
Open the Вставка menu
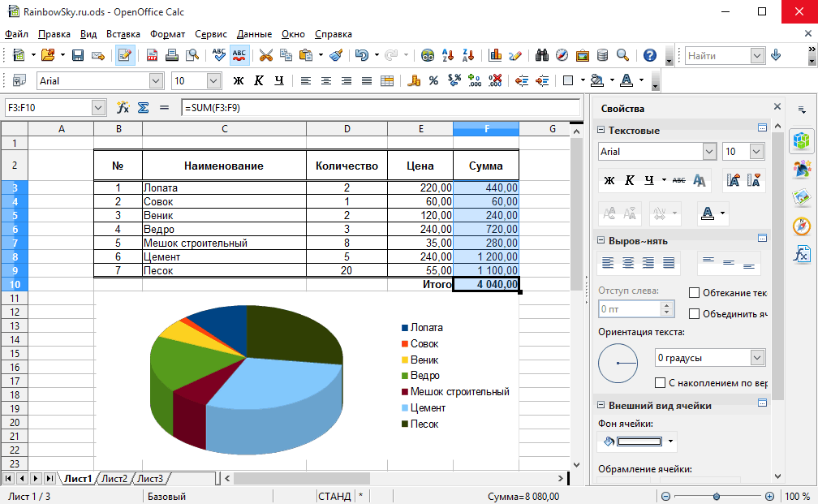pyautogui.click(x=123, y=34)
